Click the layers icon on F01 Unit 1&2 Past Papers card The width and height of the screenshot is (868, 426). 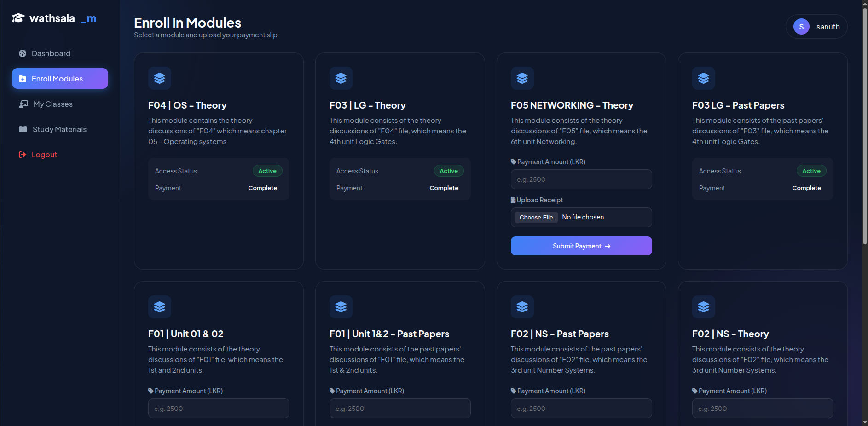pyautogui.click(x=341, y=307)
